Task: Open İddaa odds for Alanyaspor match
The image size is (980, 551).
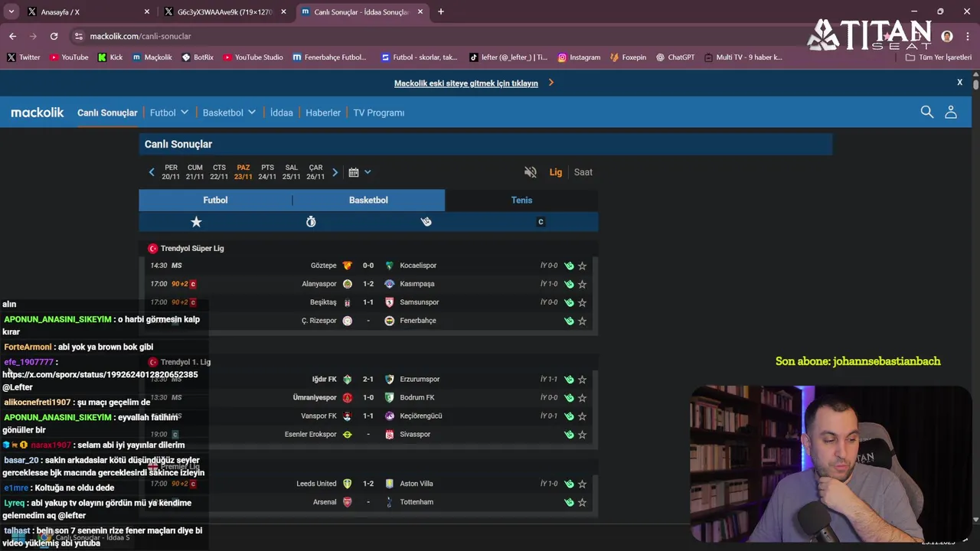Action: pos(569,284)
